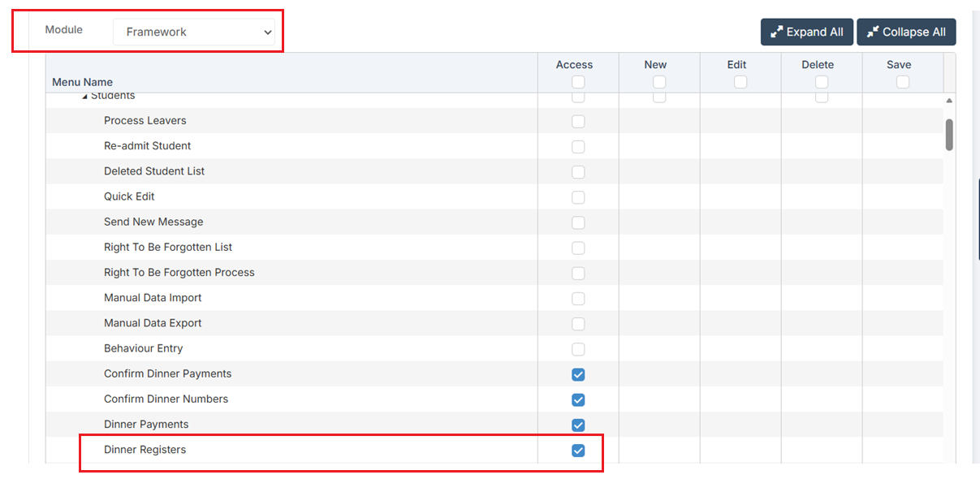This screenshot has width=980, height=492.
Task: Tick the Edit column header checkbox
Action: (740, 82)
